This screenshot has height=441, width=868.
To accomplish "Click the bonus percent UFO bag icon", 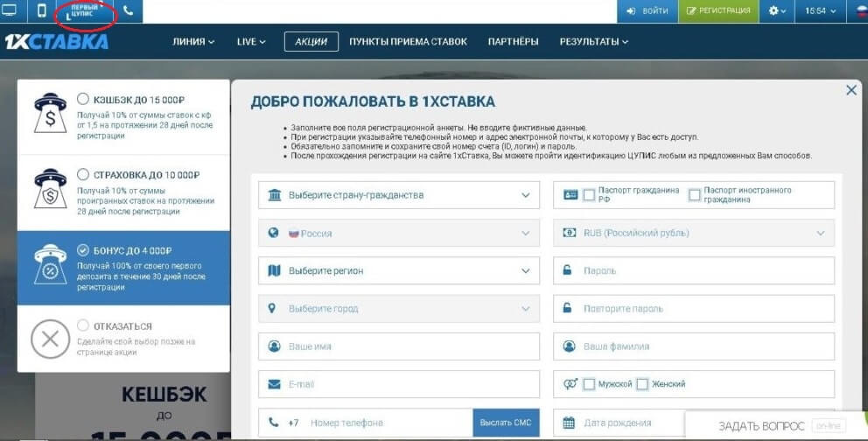I will (x=51, y=265).
